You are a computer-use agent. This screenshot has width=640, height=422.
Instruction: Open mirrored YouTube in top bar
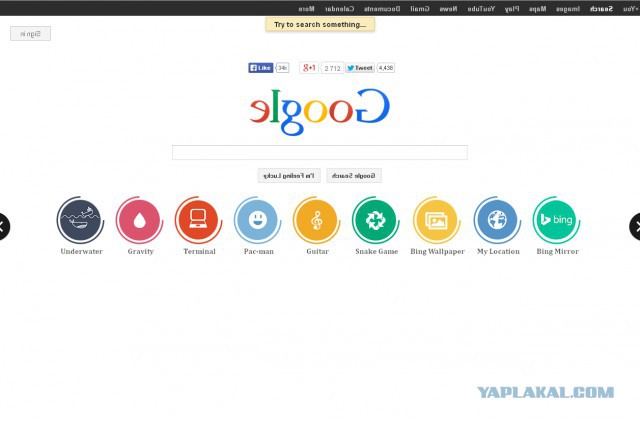pos(481,9)
